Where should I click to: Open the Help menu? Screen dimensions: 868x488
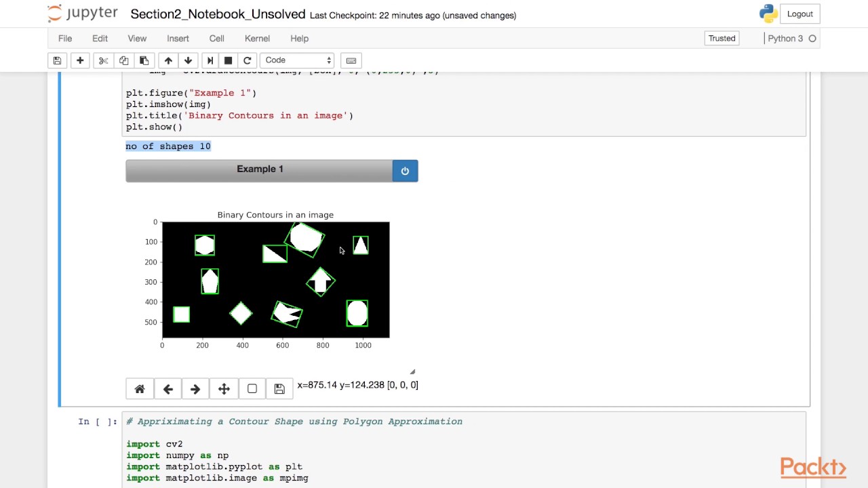(x=299, y=39)
